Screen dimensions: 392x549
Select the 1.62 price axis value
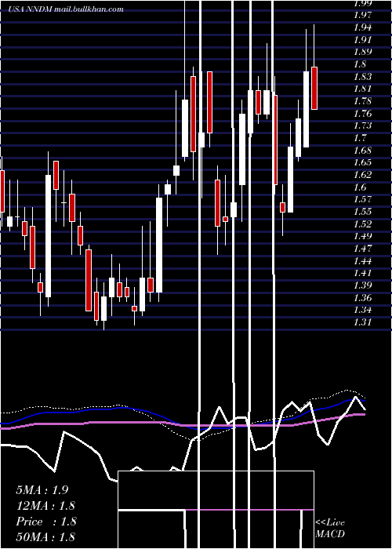pyautogui.click(x=362, y=175)
